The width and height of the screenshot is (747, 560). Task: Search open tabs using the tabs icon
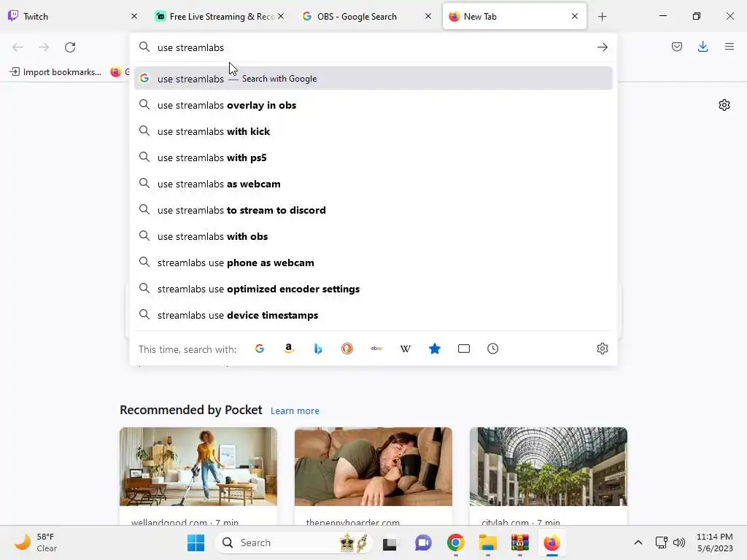pyautogui.click(x=463, y=349)
